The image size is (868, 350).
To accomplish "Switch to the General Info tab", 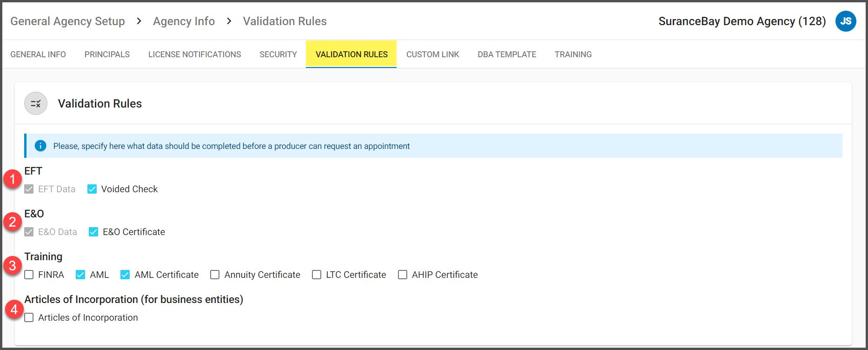I will click(x=38, y=54).
